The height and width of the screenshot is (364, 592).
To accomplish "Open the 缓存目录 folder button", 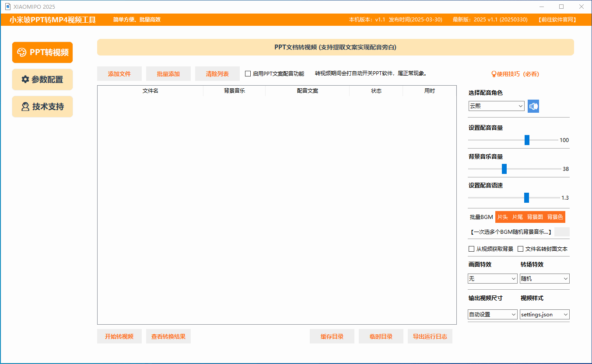I will point(332,336).
